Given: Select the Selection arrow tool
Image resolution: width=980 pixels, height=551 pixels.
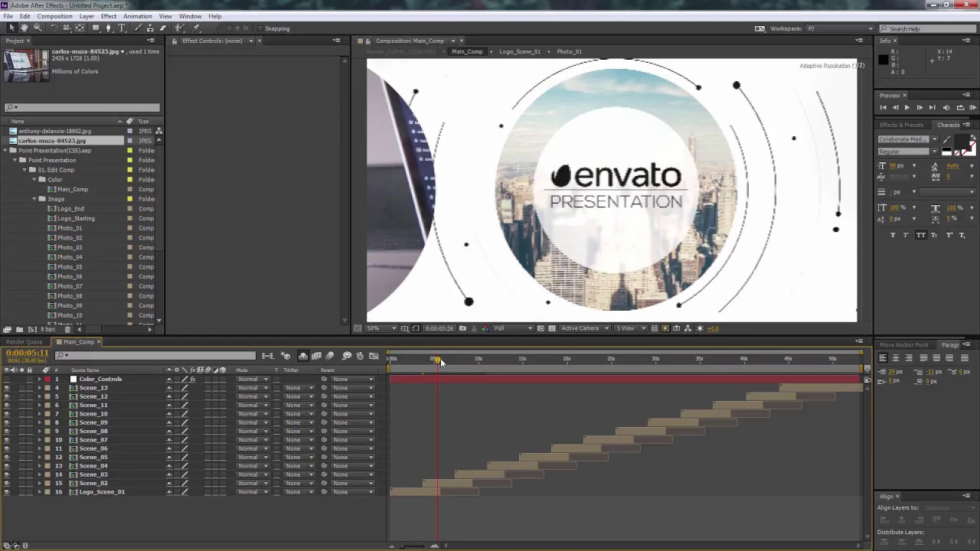Looking at the screenshot, I should [x=11, y=28].
